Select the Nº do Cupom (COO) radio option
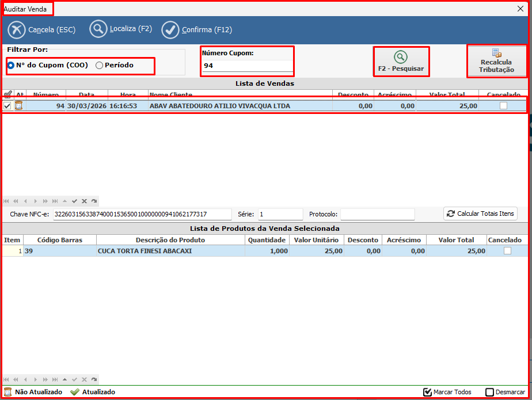Viewport: 532px width, 400px height. (11, 66)
